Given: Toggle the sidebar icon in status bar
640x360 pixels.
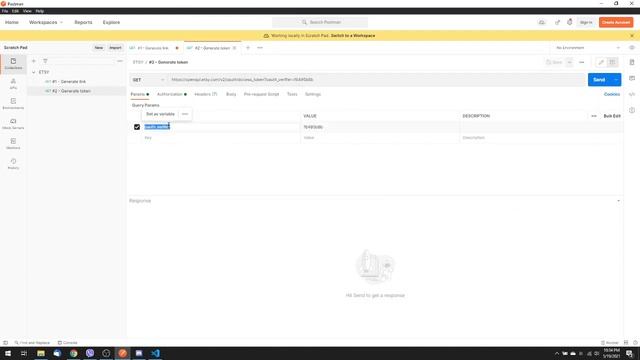Looking at the screenshot, I should tap(5, 343).
